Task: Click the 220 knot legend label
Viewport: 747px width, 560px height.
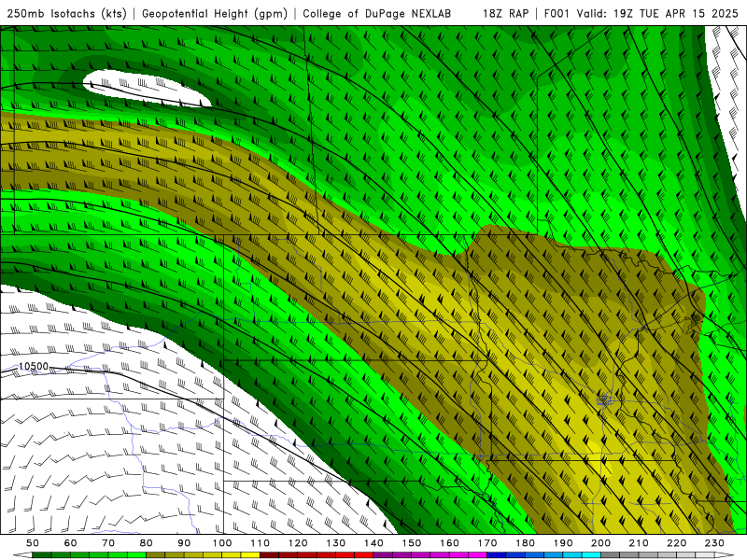Action: coord(677,543)
